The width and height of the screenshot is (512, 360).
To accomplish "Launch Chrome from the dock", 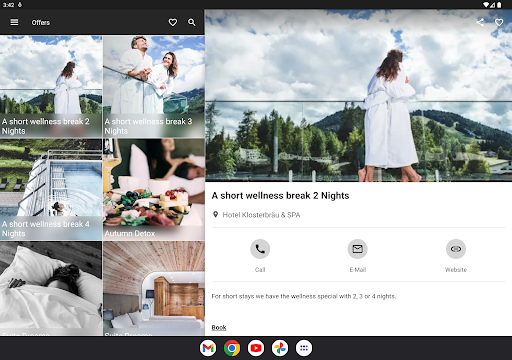I will 232,348.
